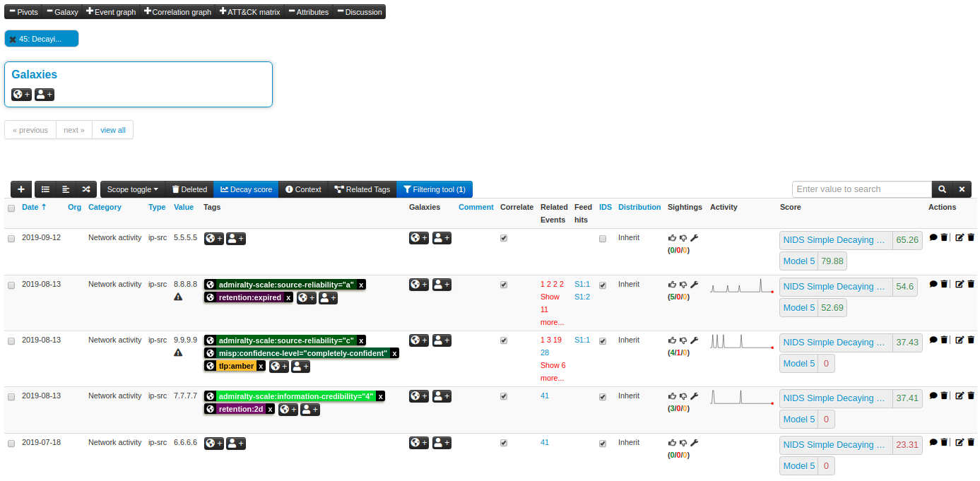Screen dimensions: 980x481
Task: Click the shuffle icon in attribute toolbar
Action: pyautogui.click(x=85, y=189)
